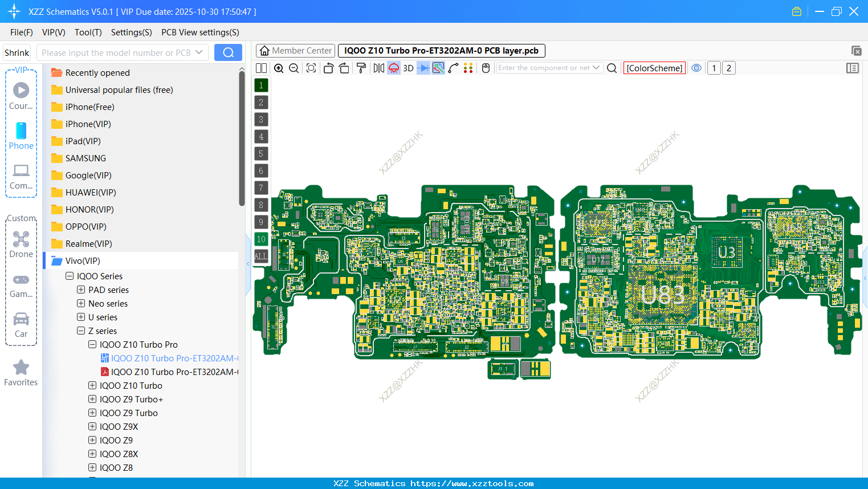
Task: Open the component or net dropdown
Action: 596,68
